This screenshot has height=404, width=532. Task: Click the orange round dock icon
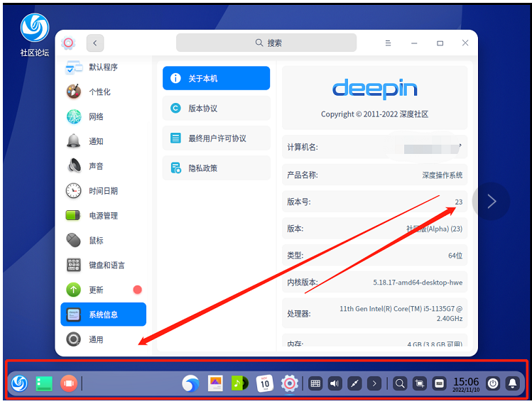(x=68, y=383)
